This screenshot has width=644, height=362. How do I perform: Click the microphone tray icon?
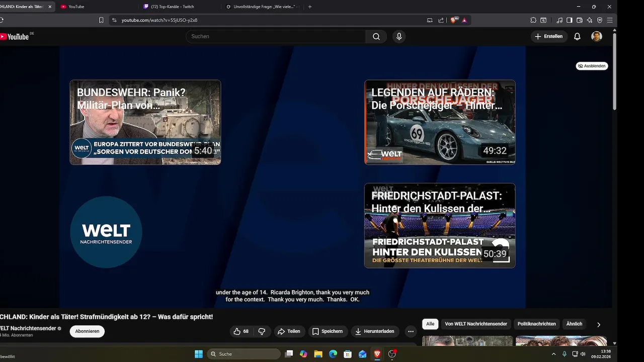coord(565,354)
